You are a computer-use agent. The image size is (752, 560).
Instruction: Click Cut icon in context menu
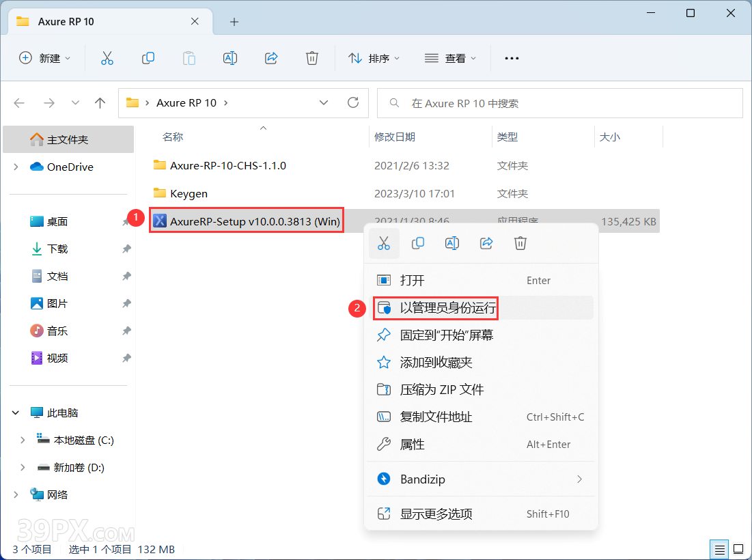384,244
